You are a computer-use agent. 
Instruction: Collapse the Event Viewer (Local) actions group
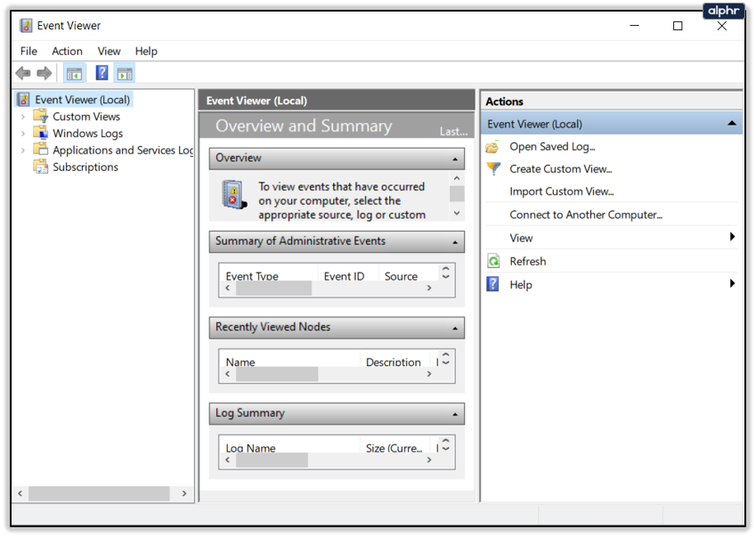[x=731, y=124]
